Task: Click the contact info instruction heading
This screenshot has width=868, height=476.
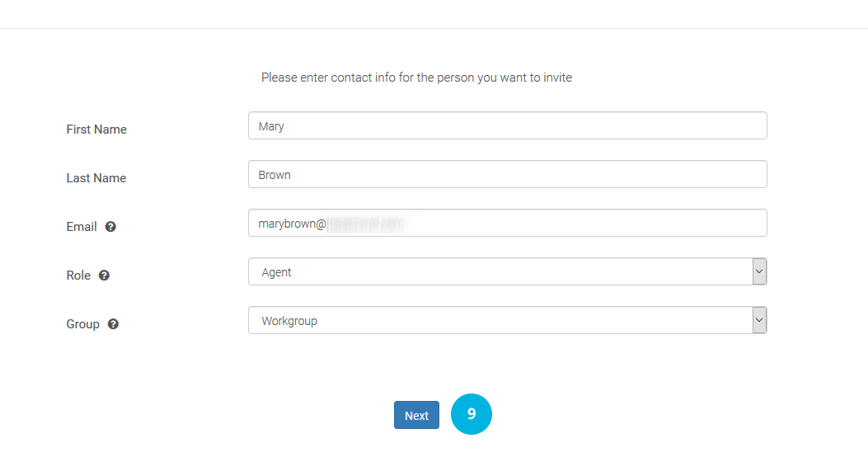Action: click(x=416, y=78)
